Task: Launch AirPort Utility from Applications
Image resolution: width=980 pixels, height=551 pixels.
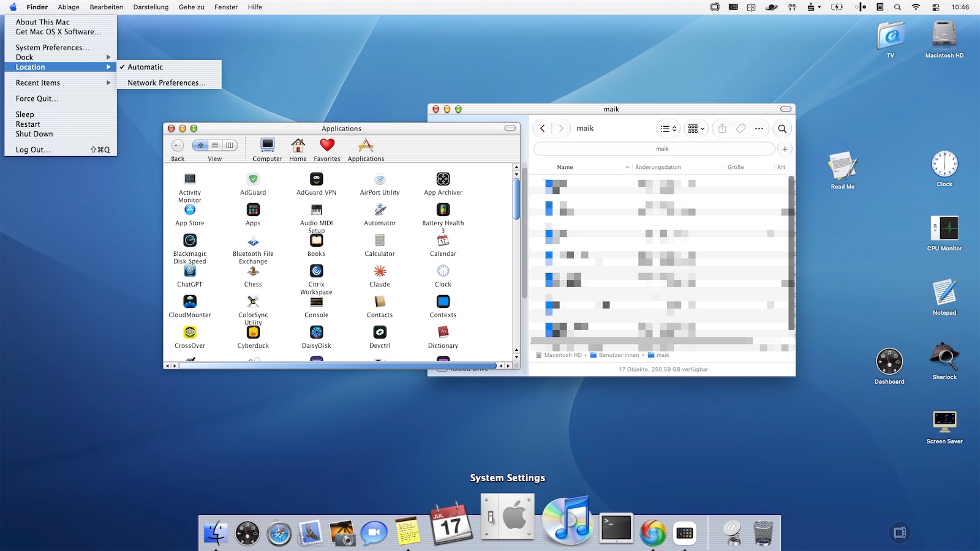Action: point(380,179)
